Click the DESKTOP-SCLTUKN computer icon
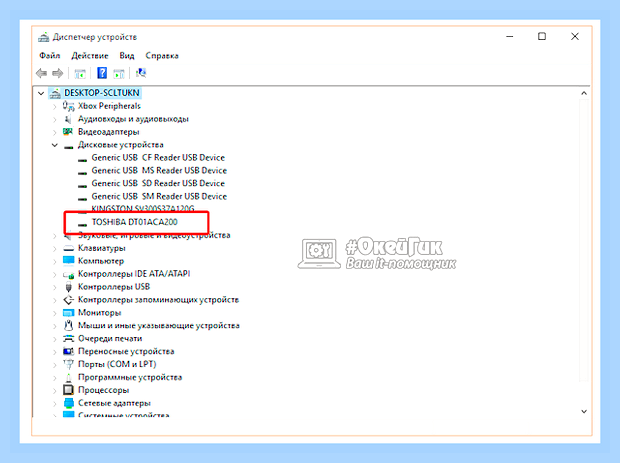 pyautogui.click(x=55, y=93)
